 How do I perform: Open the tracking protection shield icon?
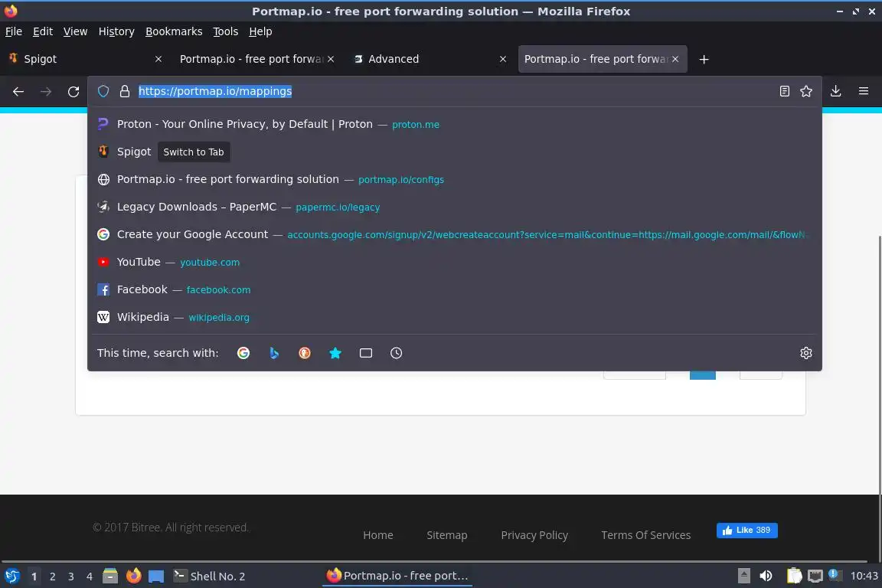103,91
